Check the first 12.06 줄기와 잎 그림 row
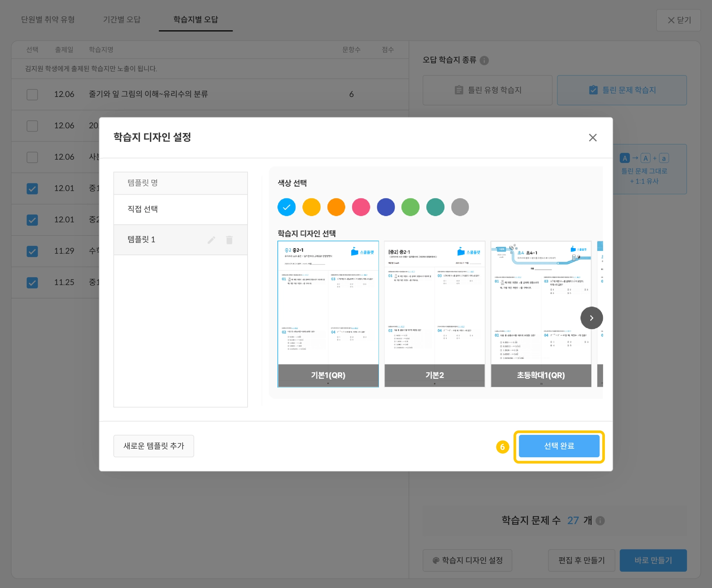 tap(32, 95)
